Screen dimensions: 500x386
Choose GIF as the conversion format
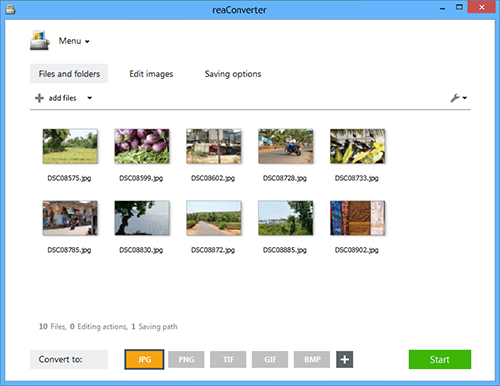pyautogui.click(x=270, y=359)
